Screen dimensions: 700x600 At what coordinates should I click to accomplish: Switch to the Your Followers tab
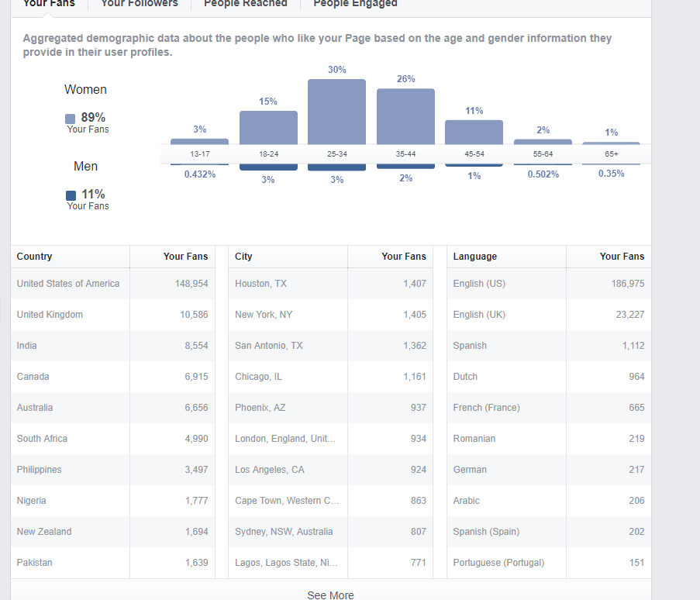[140, 4]
